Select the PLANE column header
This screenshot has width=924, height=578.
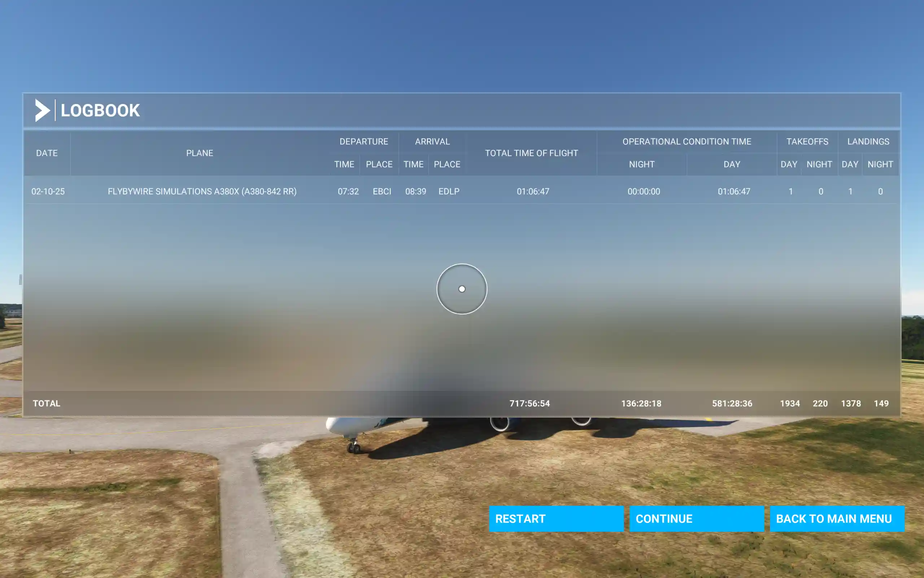click(199, 153)
